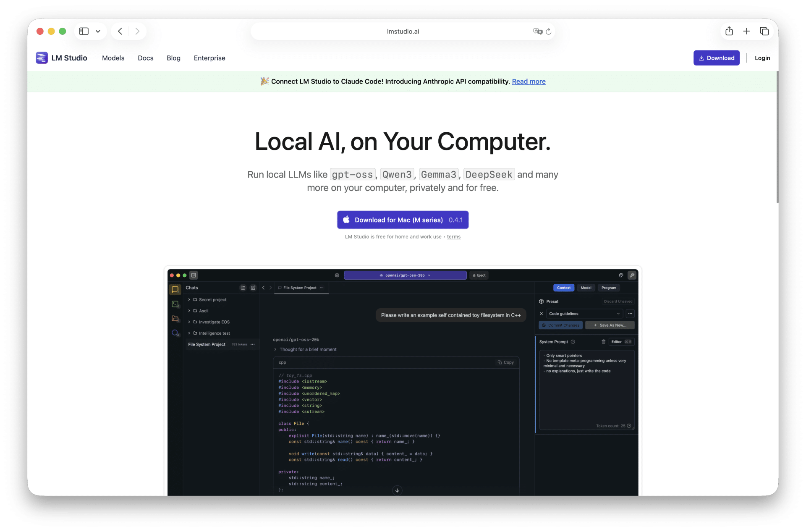Go back with the back arrow
This screenshot has height=532, width=806.
pyautogui.click(x=120, y=31)
